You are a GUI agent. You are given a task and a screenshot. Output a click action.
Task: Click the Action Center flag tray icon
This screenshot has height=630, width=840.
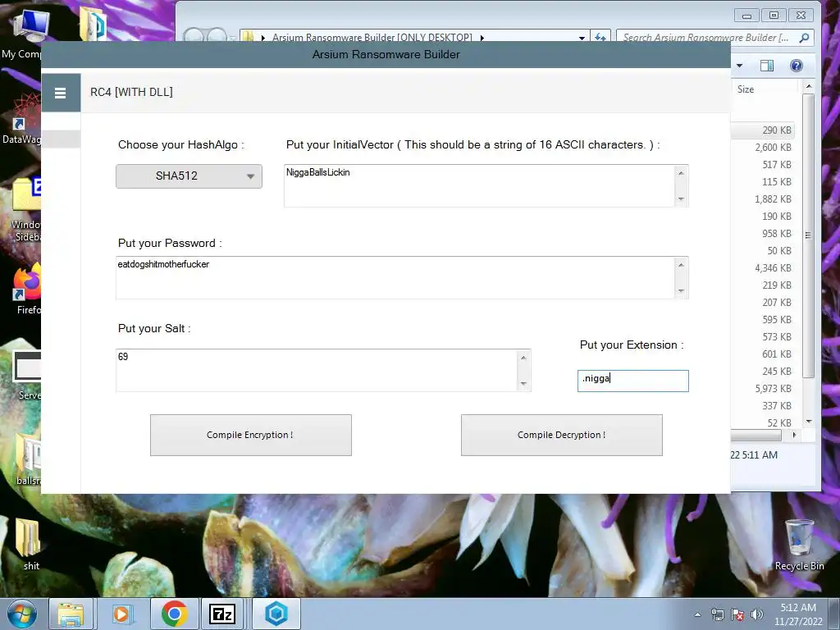pos(737,614)
